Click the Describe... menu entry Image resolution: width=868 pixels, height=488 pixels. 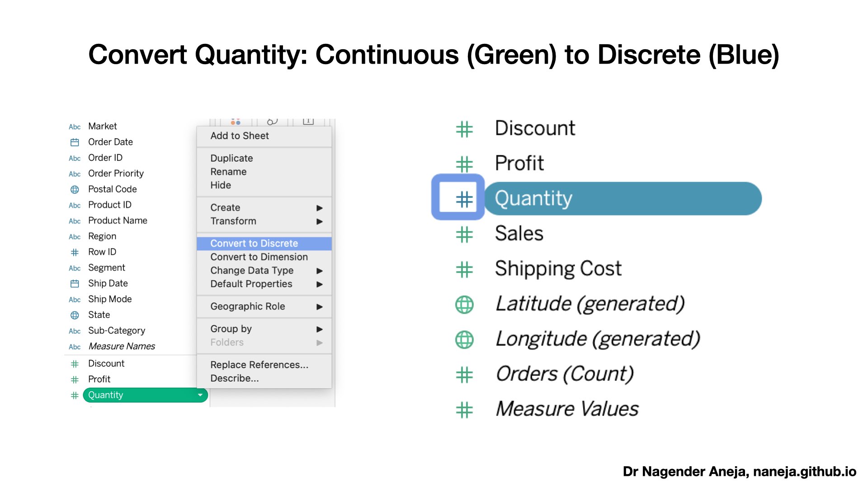[234, 379]
